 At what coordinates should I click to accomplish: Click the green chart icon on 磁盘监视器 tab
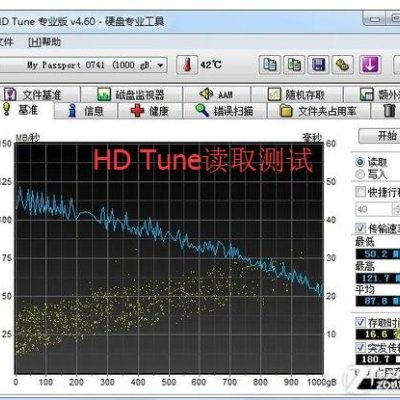104,95
